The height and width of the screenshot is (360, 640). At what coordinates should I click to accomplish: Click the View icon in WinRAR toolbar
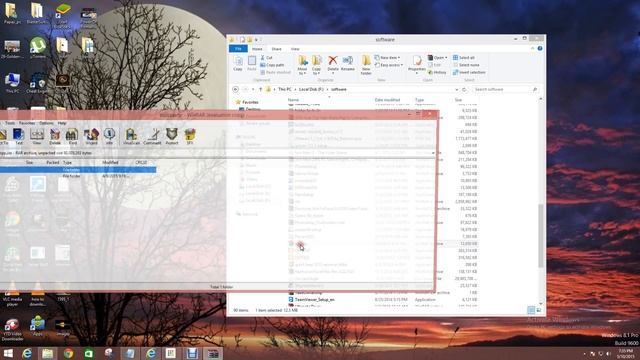(x=37, y=136)
